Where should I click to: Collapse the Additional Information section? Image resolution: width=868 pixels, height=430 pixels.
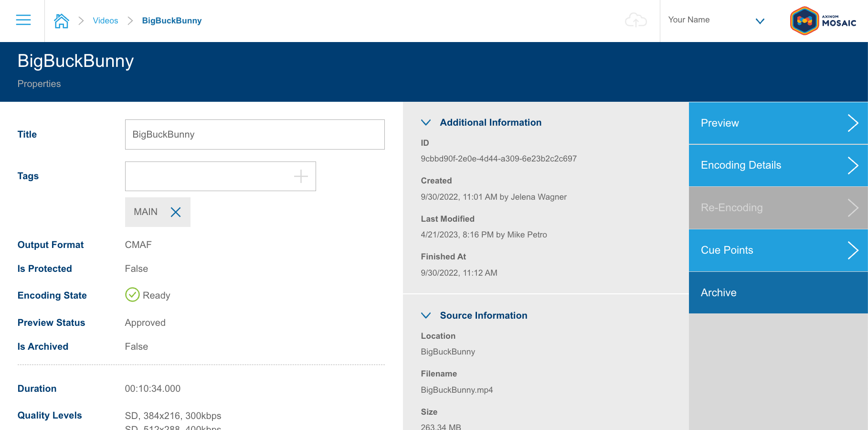click(426, 122)
